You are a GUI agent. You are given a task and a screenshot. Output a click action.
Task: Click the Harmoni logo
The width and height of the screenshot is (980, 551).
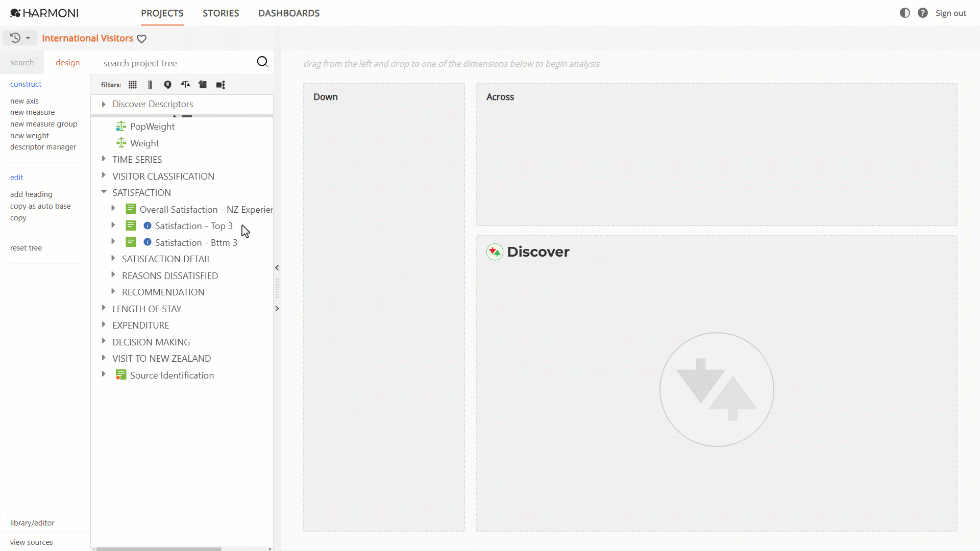[x=44, y=13]
